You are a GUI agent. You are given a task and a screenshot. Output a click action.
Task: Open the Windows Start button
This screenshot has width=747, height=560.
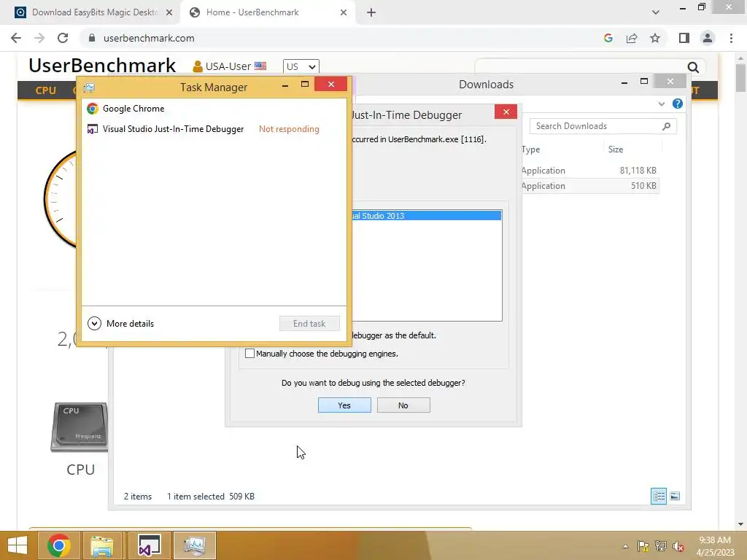point(18,545)
